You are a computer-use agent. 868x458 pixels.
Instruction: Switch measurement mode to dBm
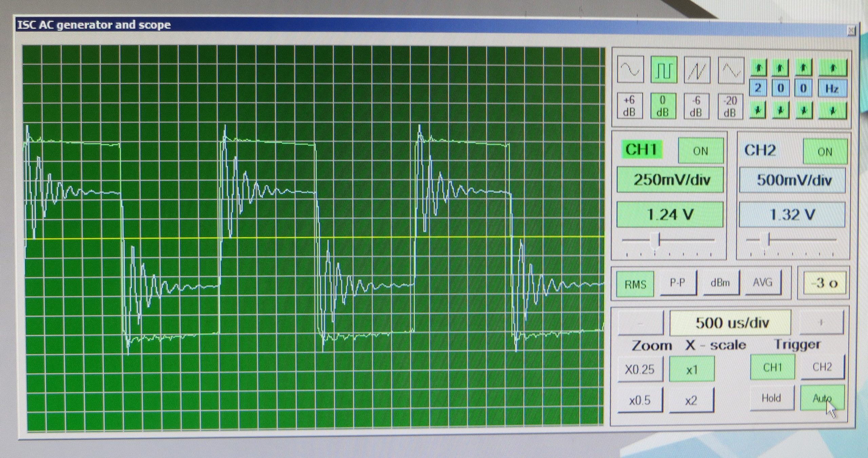(719, 283)
